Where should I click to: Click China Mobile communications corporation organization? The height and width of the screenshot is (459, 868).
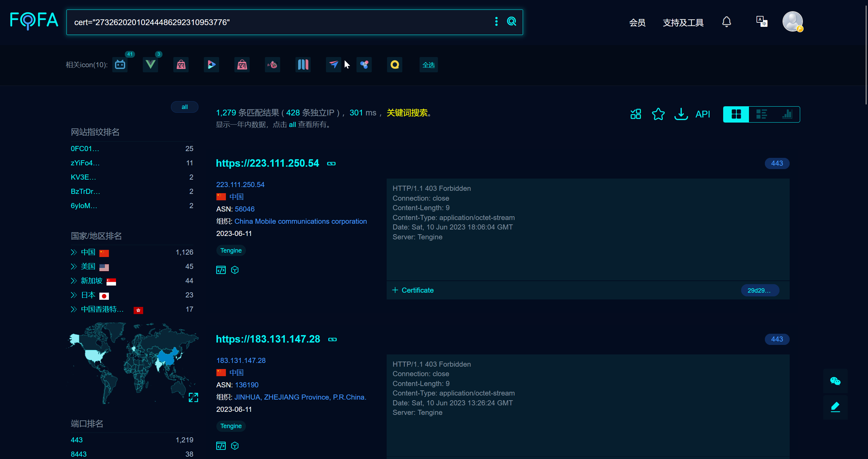click(301, 221)
